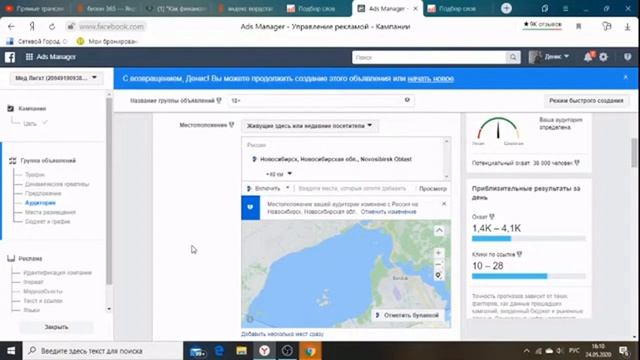Image resolution: width=640 pixels, height=360 pixels.
Task: Open Microsoft Edge from the taskbar
Action: point(219,351)
